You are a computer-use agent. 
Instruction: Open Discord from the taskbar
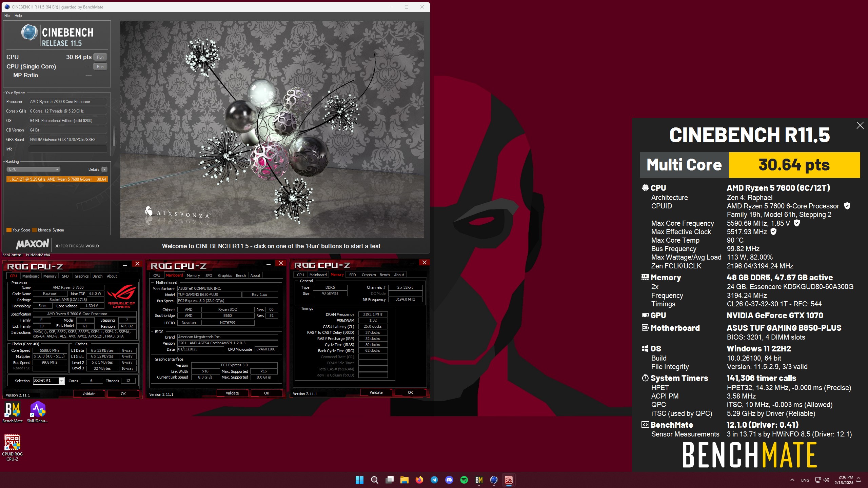click(x=449, y=480)
